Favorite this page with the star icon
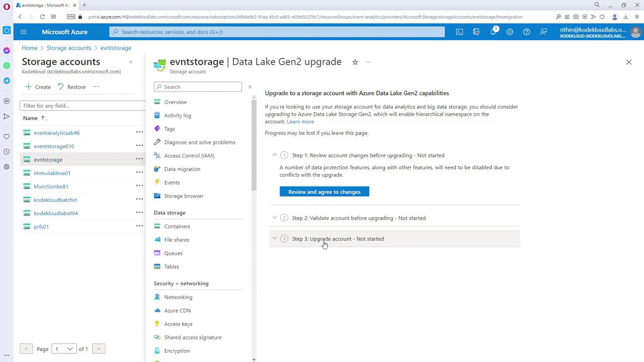 355,62
